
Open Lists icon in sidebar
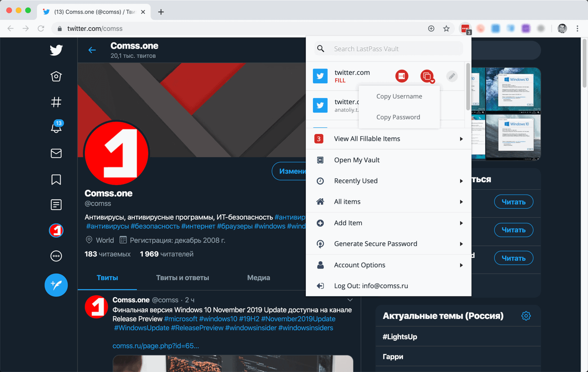pos(56,204)
